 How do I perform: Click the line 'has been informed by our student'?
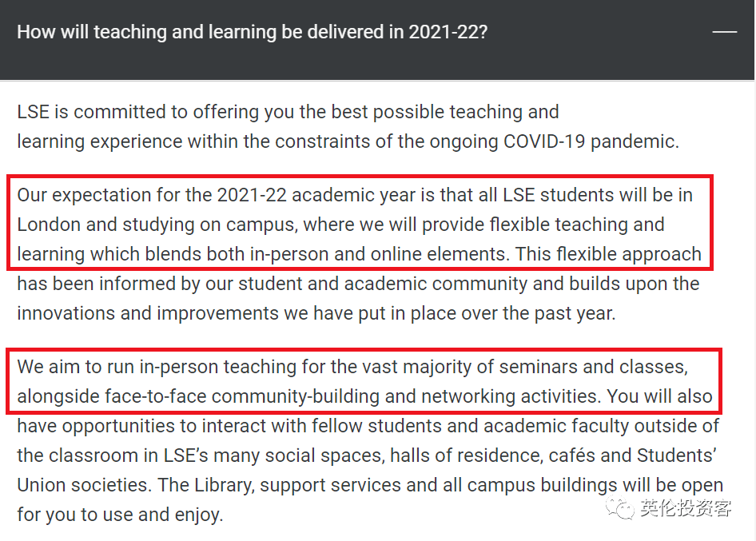(x=358, y=284)
